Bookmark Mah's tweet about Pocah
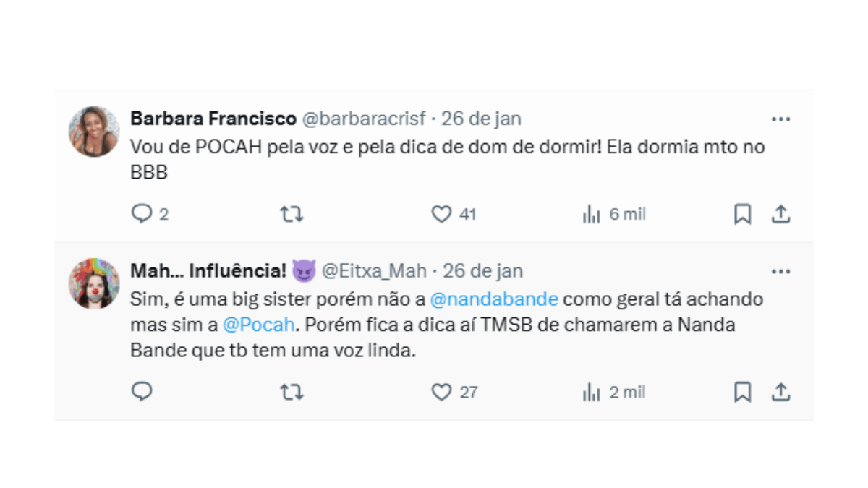 [x=742, y=393]
